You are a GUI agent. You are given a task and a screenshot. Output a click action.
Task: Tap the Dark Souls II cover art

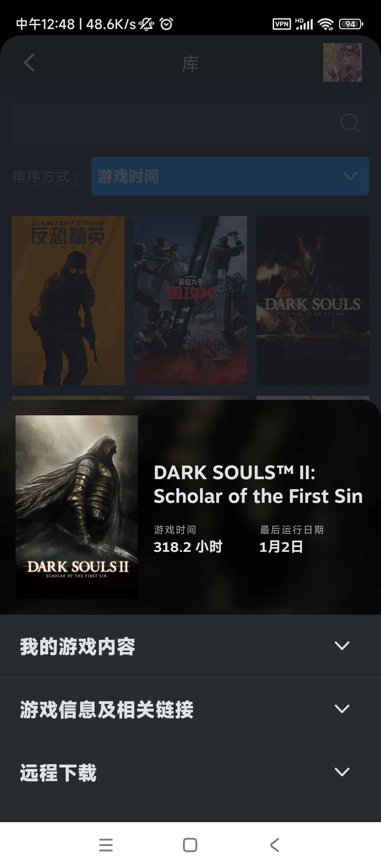tap(77, 507)
